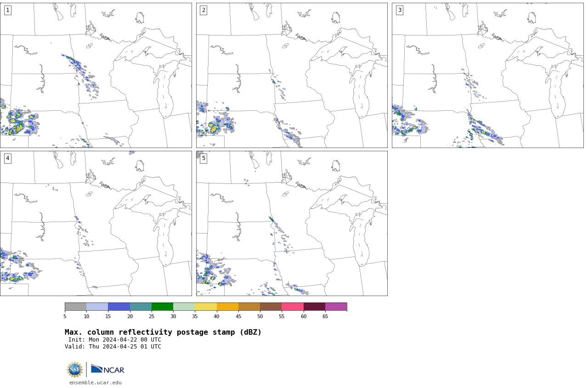Click the purple 65+ dBZ swatch
This screenshot has width=588, height=388.
336,307
